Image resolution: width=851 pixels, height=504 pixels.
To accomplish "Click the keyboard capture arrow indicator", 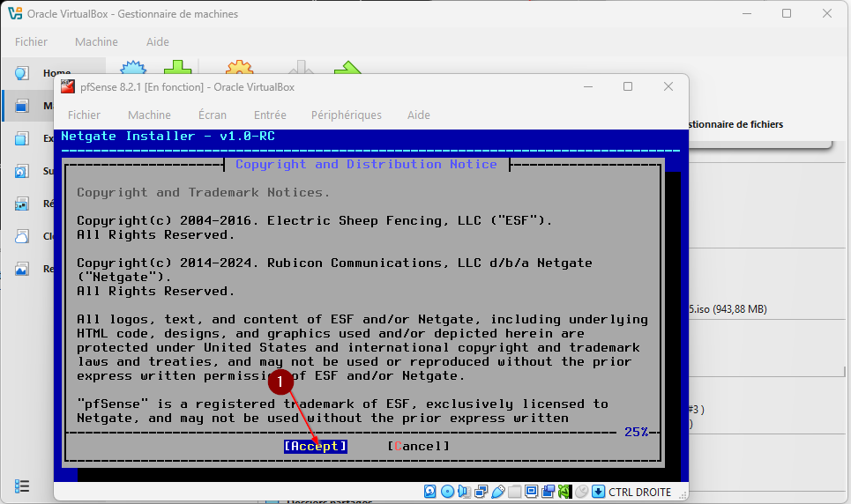I will pyautogui.click(x=598, y=492).
